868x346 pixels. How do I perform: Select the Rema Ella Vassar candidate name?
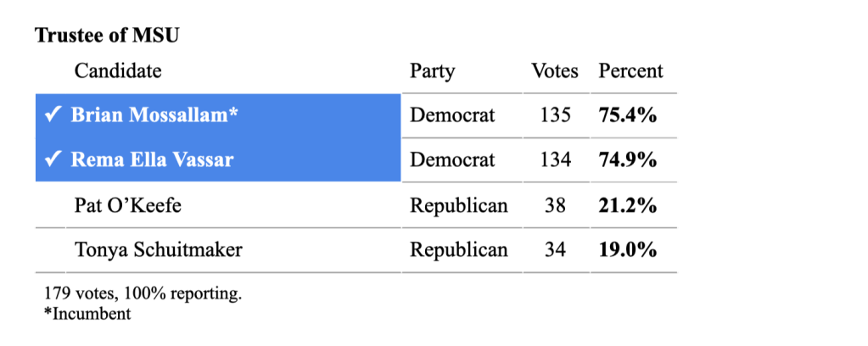pyautogui.click(x=152, y=159)
